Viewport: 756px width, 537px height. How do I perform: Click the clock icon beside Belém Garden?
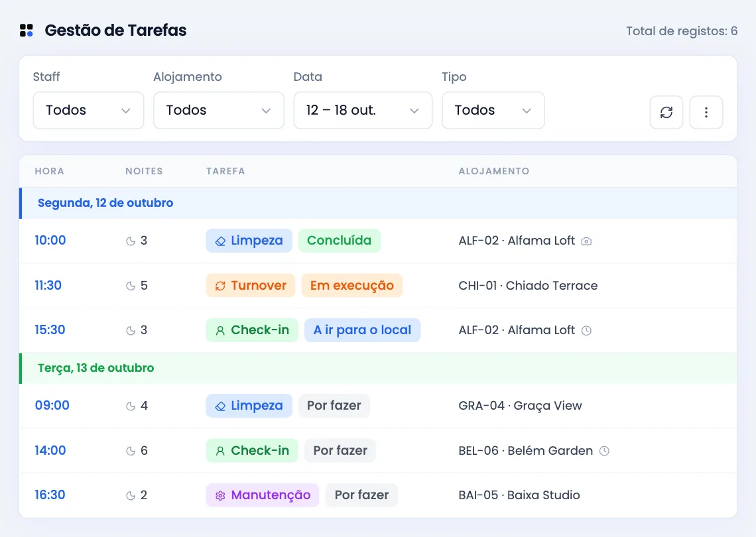(x=604, y=451)
